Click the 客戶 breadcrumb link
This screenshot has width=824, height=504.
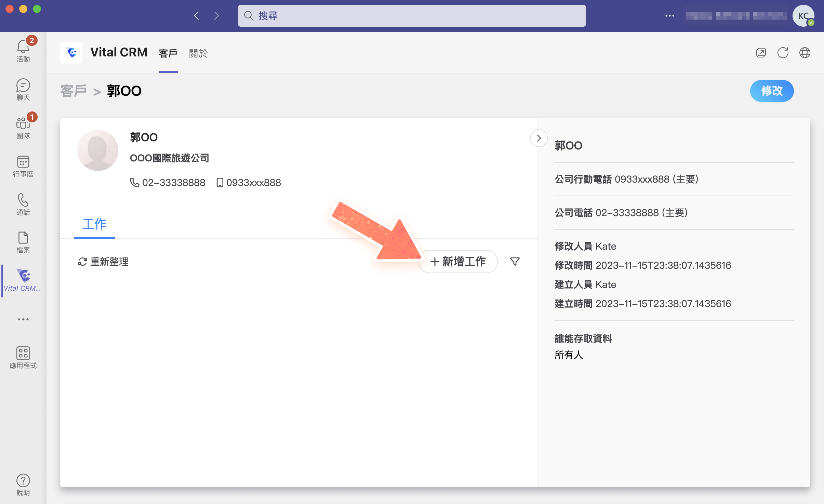point(73,91)
